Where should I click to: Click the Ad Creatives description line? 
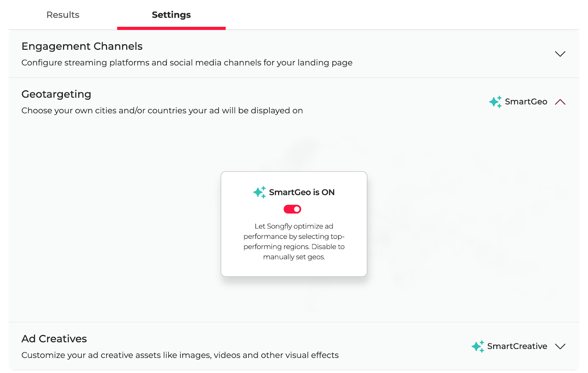pyautogui.click(x=180, y=355)
